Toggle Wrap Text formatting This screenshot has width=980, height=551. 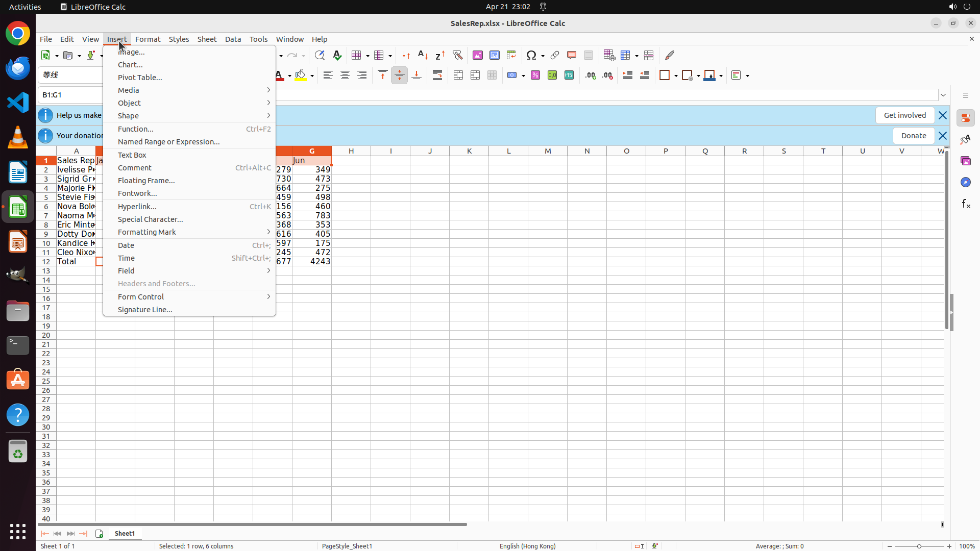click(437, 76)
